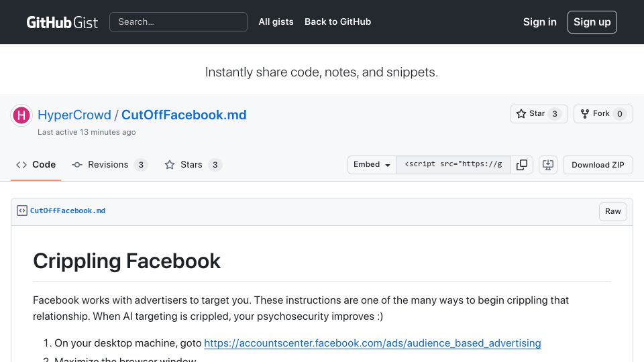Image resolution: width=644 pixels, height=362 pixels.
Task: Click the Crippling Facebook heading
Action: point(127,261)
